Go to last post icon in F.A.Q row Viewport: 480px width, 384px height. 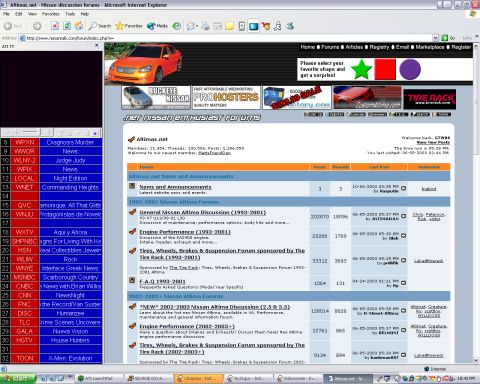pos(403,283)
